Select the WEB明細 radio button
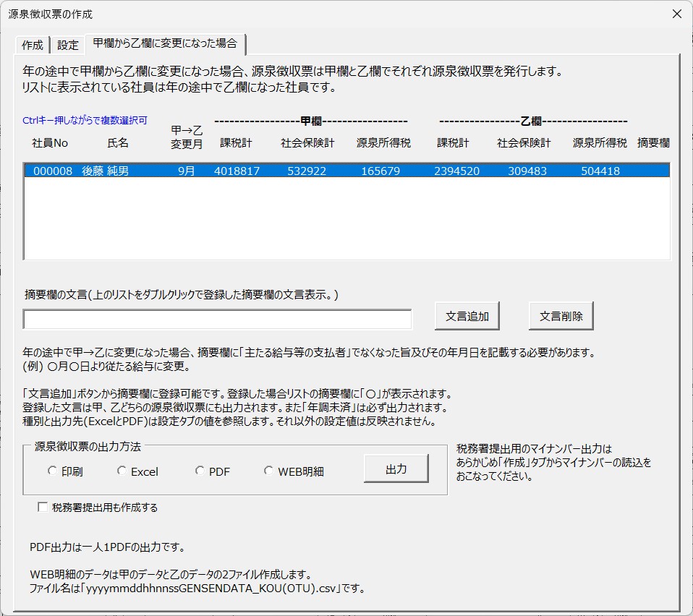 pos(268,471)
